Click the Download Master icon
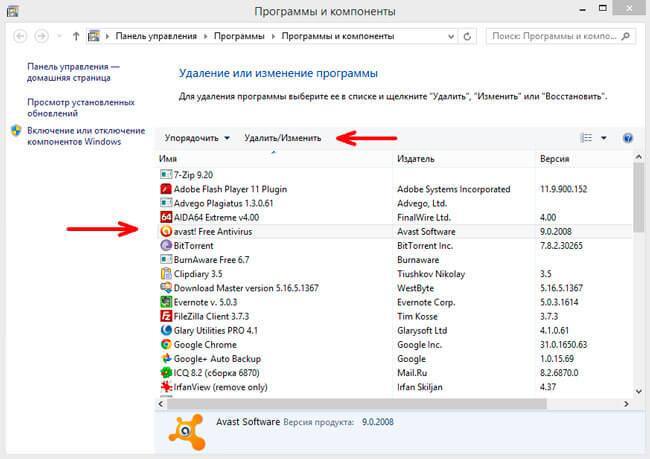The image size is (650, 459). click(166, 288)
